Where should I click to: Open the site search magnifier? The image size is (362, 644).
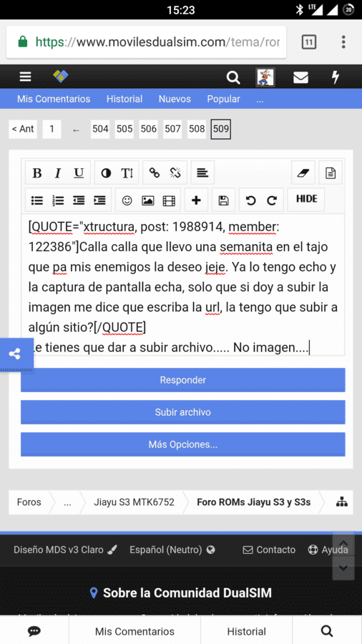[x=233, y=77]
